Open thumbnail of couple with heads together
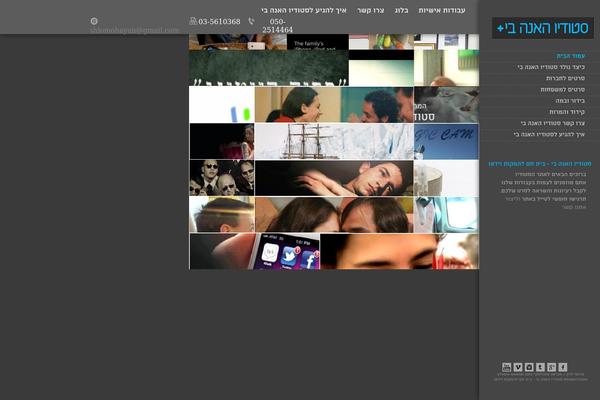The width and height of the screenshot is (600, 400). click(334, 215)
